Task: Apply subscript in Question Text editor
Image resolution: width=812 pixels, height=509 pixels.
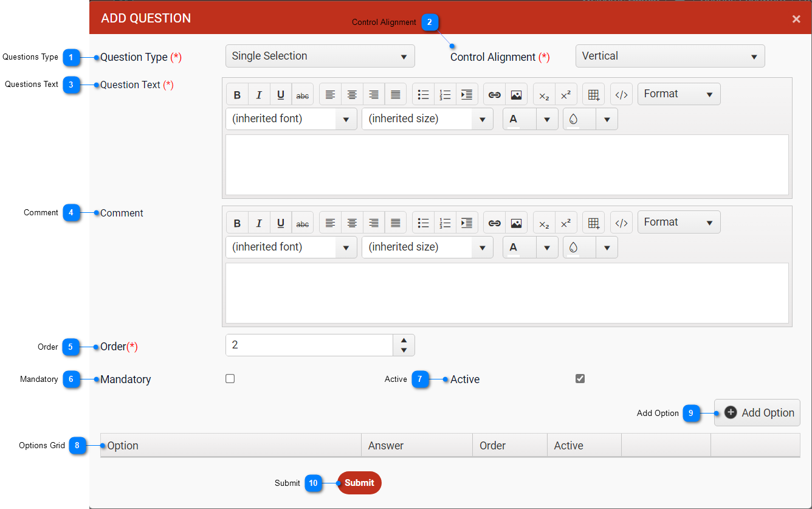Action: (x=544, y=94)
